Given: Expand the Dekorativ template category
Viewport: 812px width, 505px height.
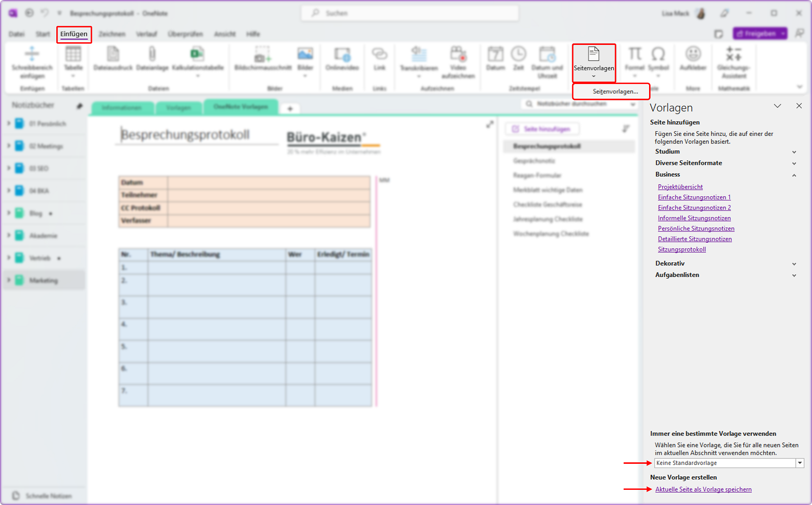Looking at the screenshot, I should 794,264.
